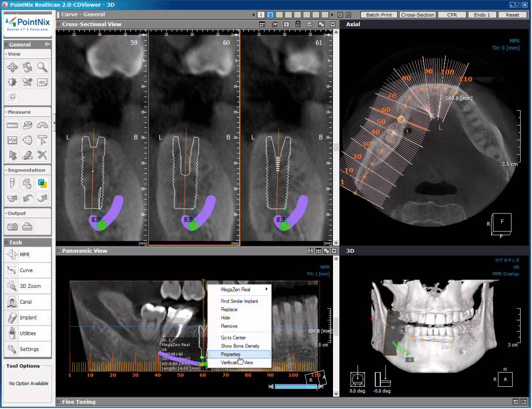Click the left arrow before layout slots
This screenshot has width=532, height=409.
click(x=253, y=15)
